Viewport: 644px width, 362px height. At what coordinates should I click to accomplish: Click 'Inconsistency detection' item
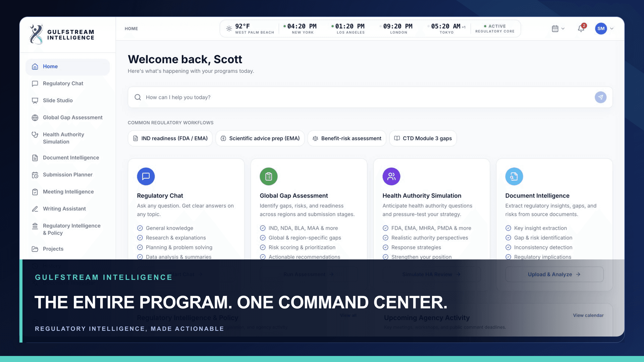539,248
